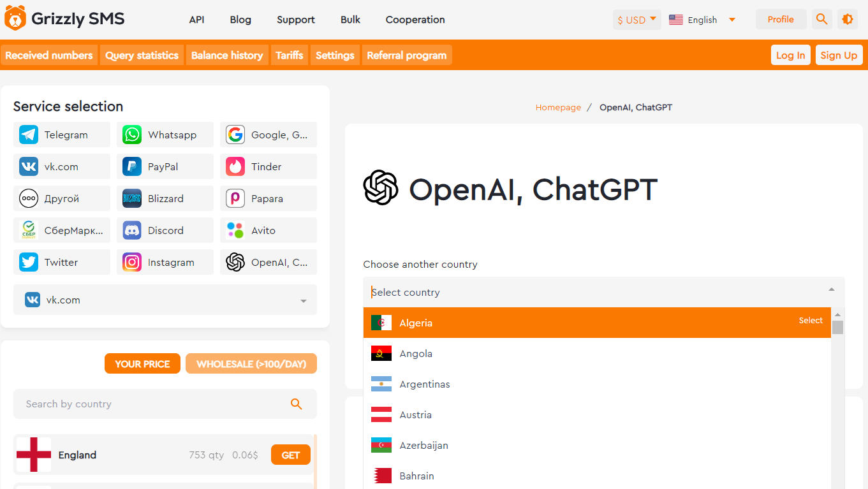Select the vk.com service tile
Screen dimensions: 868x489
click(x=62, y=166)
